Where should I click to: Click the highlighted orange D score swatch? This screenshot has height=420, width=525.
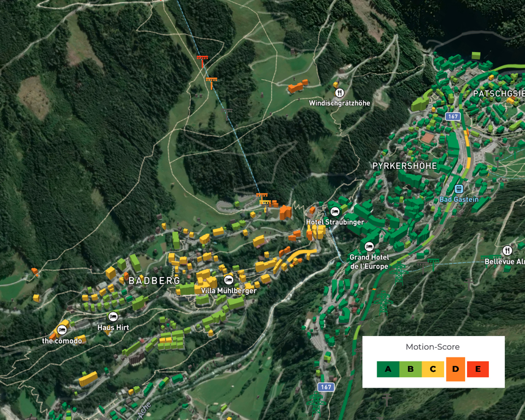[455, 369]
